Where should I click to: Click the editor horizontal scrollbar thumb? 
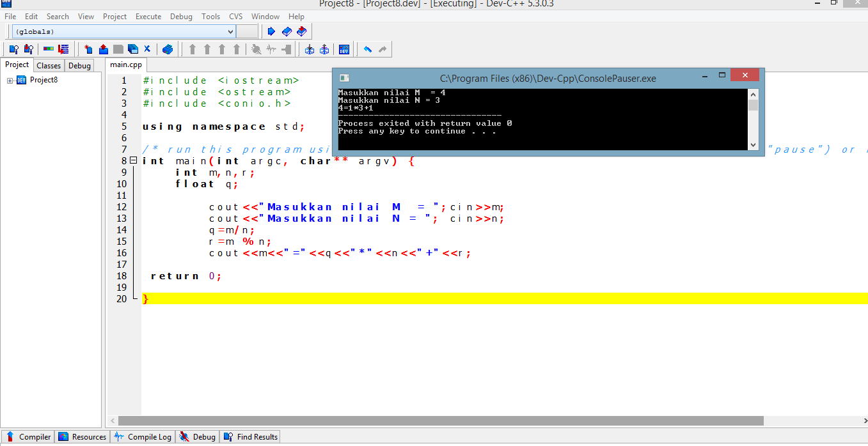pos(441,421)
